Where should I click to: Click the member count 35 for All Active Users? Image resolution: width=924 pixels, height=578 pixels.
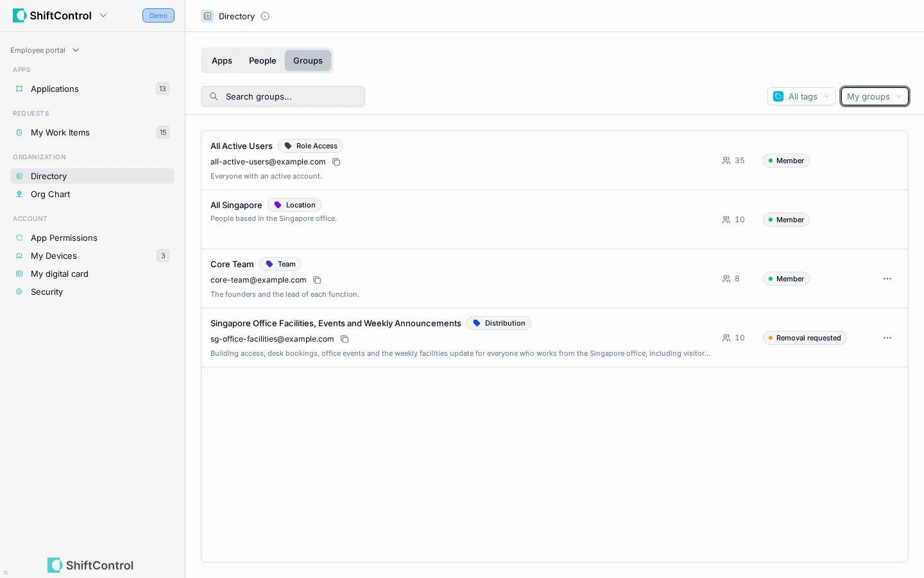733,161
